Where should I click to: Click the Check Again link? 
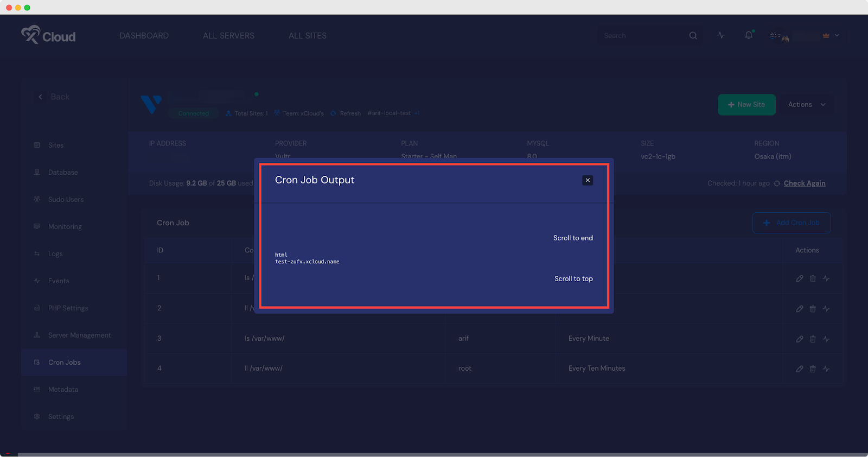[x=805, y=183]
